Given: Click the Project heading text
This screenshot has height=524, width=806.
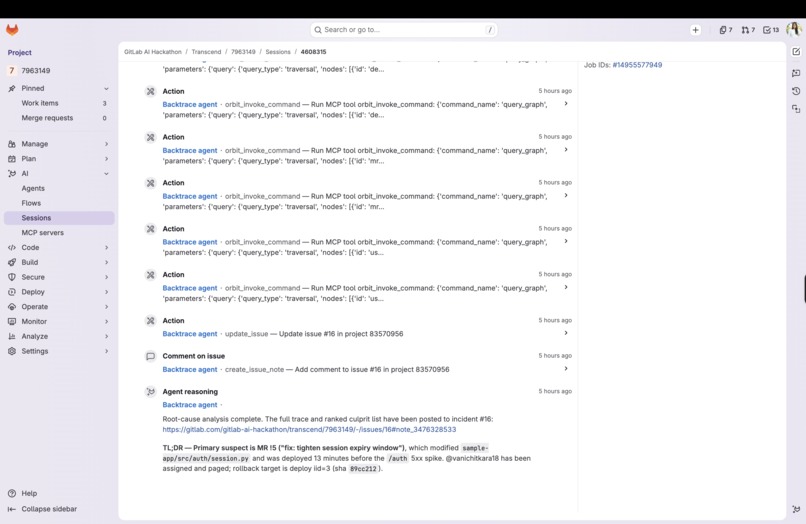Looking at the screenshot, I should (20, 52).
